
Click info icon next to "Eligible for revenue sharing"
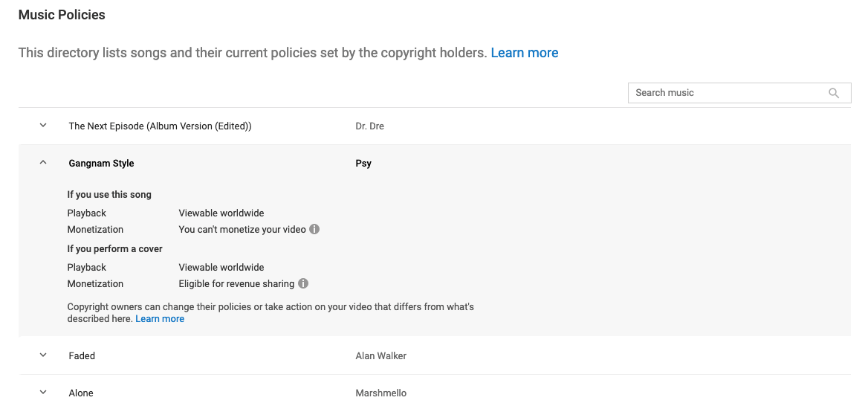point(303,283)
